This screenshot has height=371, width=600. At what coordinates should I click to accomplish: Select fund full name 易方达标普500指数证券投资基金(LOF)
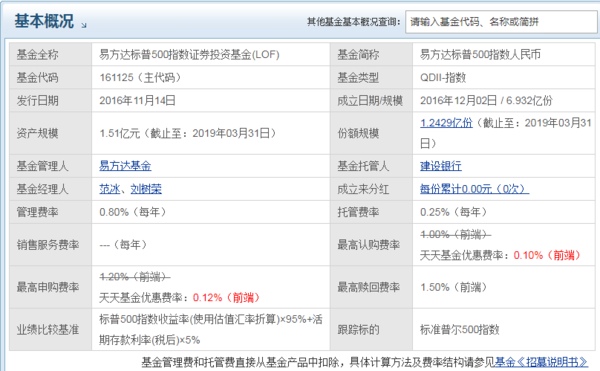(x=189, y=55)
